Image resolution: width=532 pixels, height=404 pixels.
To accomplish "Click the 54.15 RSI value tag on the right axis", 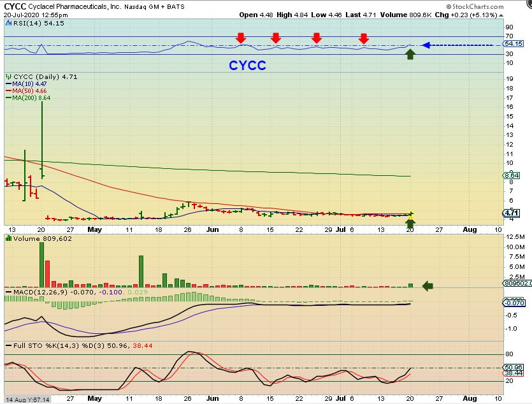I will tap(514, 44).
